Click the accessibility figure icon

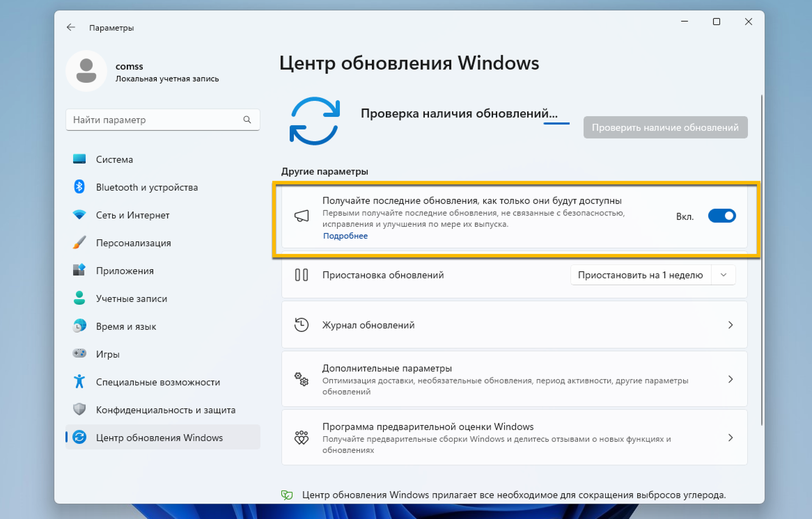[x=80, y=382]
